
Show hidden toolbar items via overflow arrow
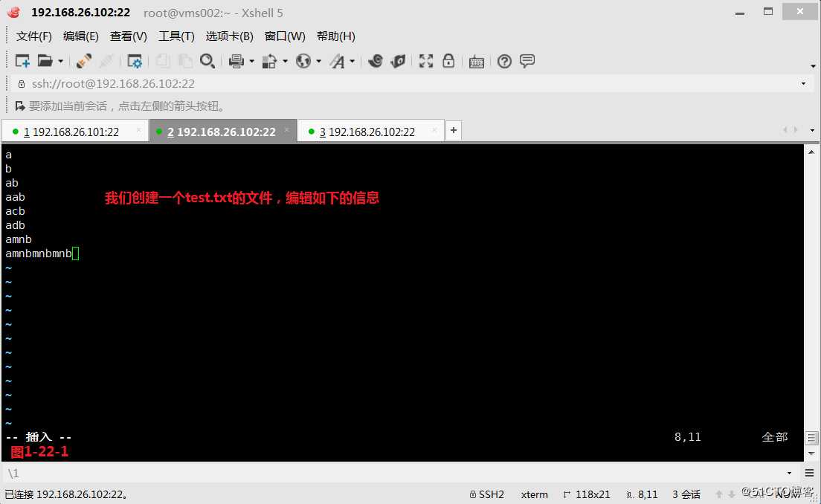813,66
